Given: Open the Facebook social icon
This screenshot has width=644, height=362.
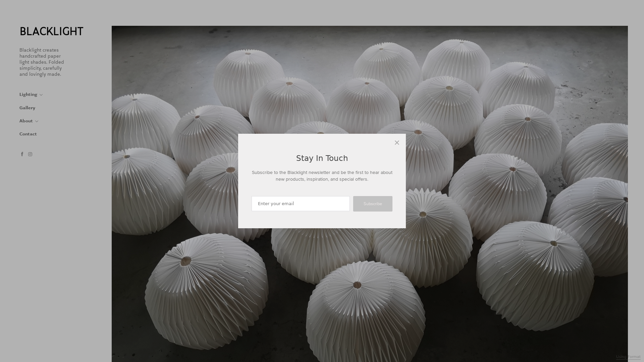Looking at the screenshot, I should [x=22, y=154].
